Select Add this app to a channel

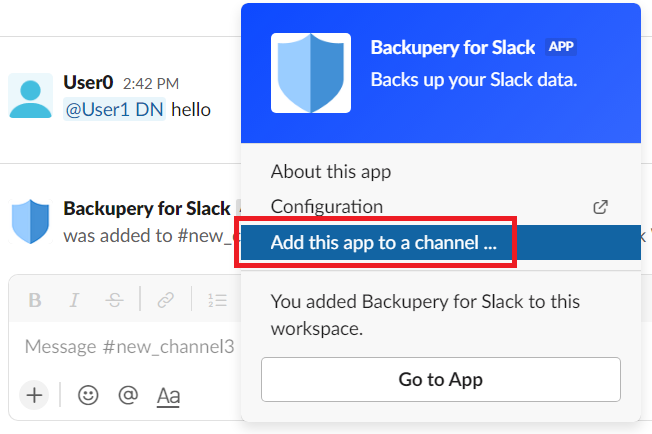click(441, 242)
